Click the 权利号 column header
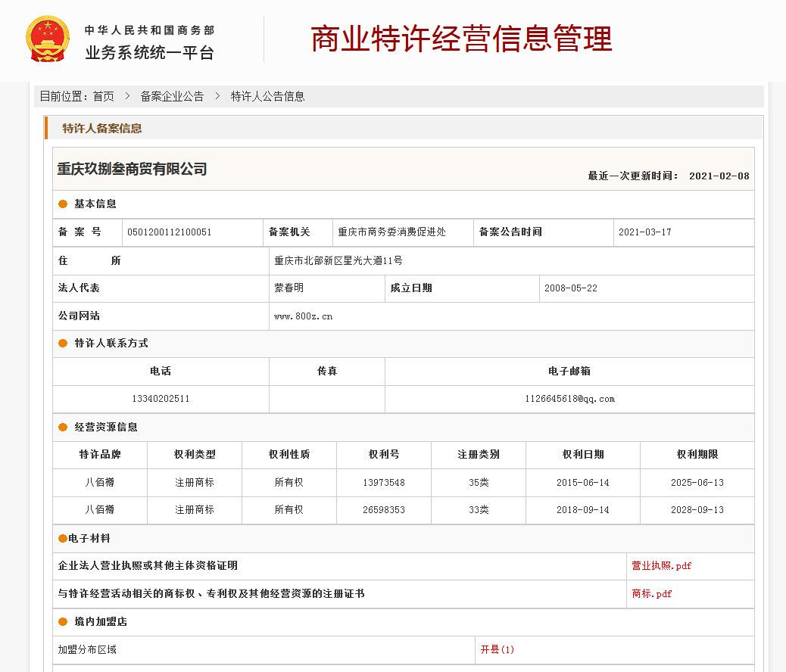 point(384,455)
